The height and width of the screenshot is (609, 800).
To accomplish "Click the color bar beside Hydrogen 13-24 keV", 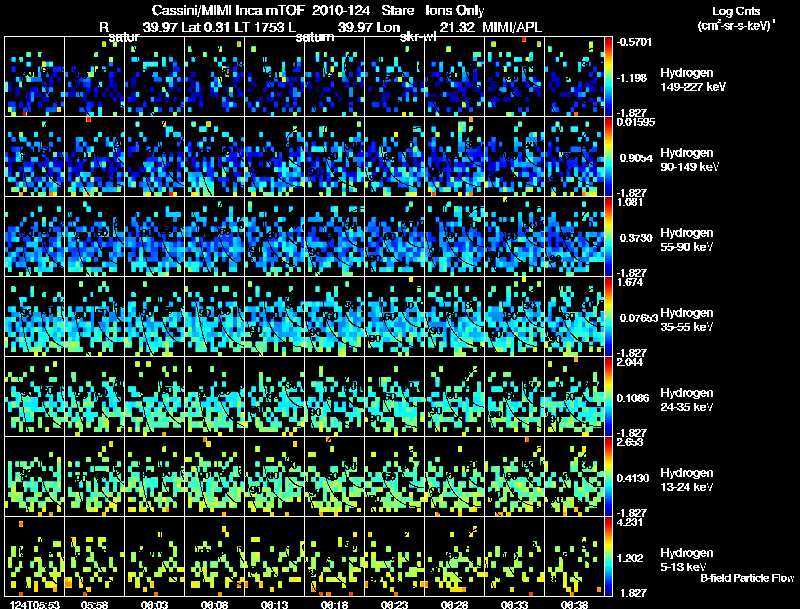I will coord(608,477).
